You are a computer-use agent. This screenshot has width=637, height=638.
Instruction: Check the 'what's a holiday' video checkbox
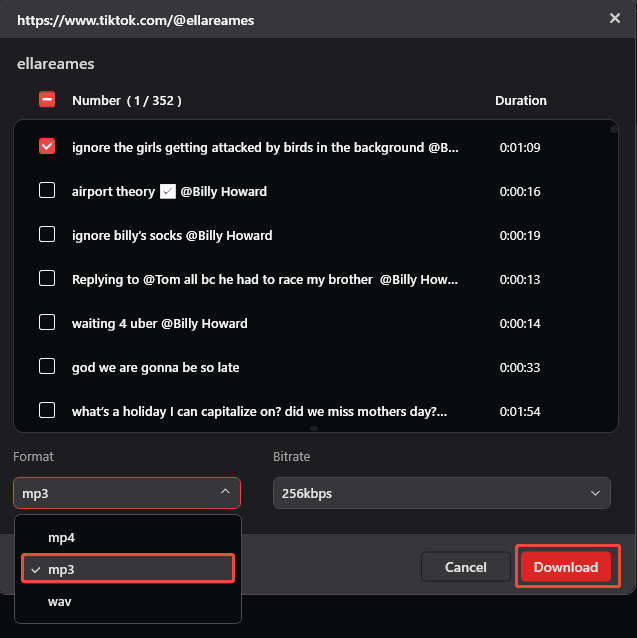pyautogui.click(x=47, y=410)
